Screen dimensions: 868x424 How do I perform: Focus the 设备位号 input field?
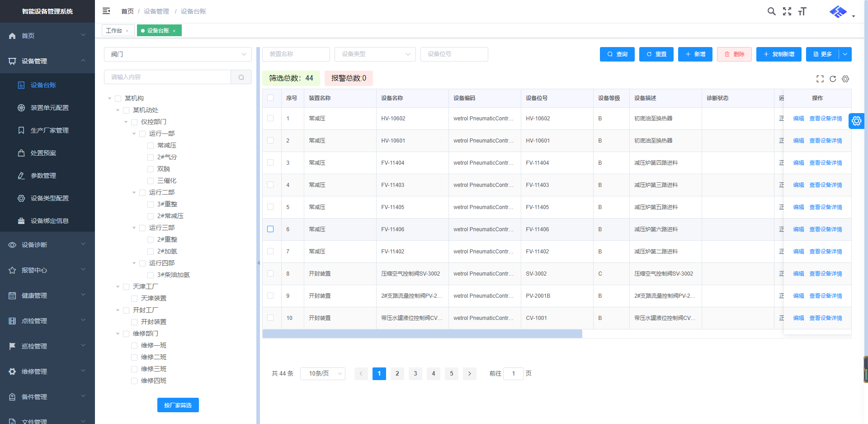pyautogui.click(x=454, y=54)
